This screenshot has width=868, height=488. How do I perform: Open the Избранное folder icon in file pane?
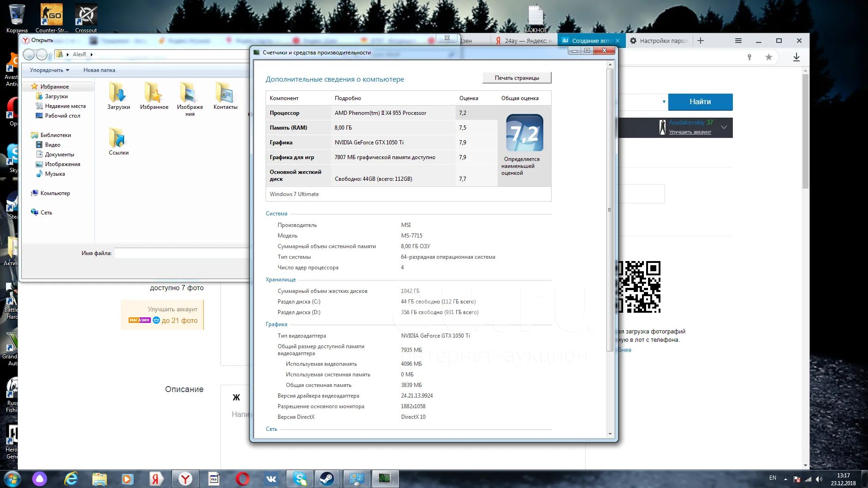point(154,95)
